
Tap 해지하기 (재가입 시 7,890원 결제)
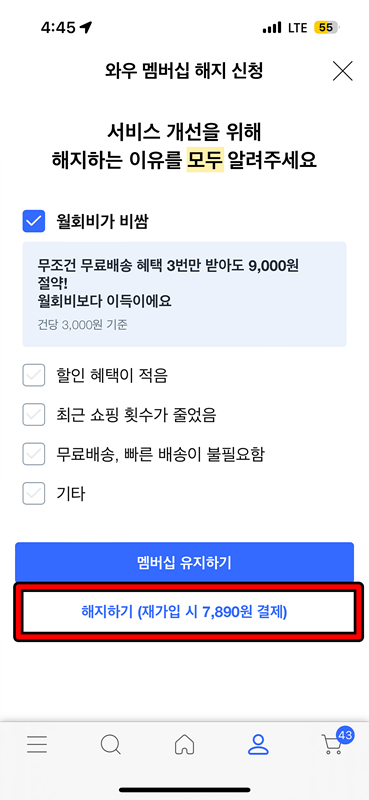[184, 612]
